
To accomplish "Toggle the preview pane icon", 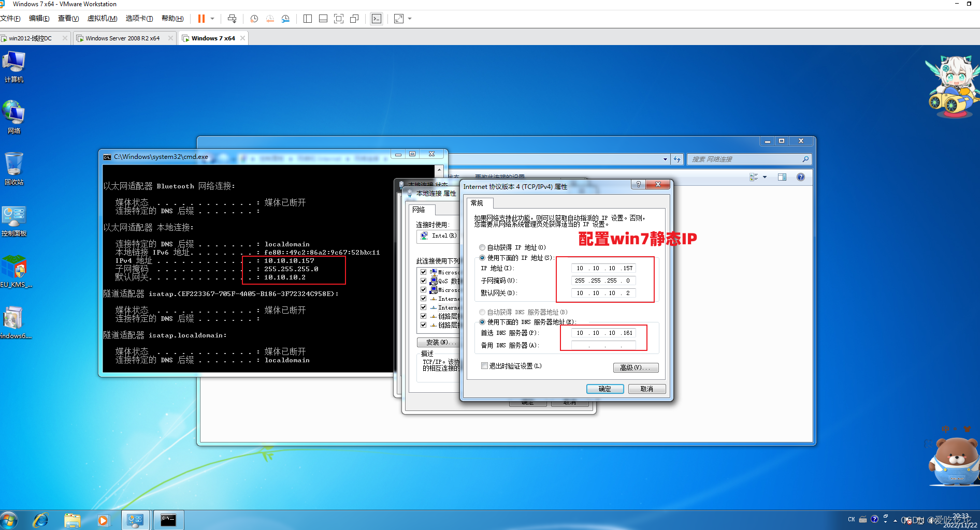I will (x=782, y=177).
